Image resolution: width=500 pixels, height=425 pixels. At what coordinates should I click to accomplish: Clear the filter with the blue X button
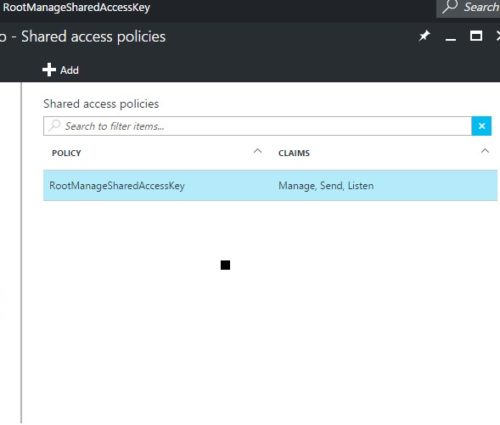[481, 126]
